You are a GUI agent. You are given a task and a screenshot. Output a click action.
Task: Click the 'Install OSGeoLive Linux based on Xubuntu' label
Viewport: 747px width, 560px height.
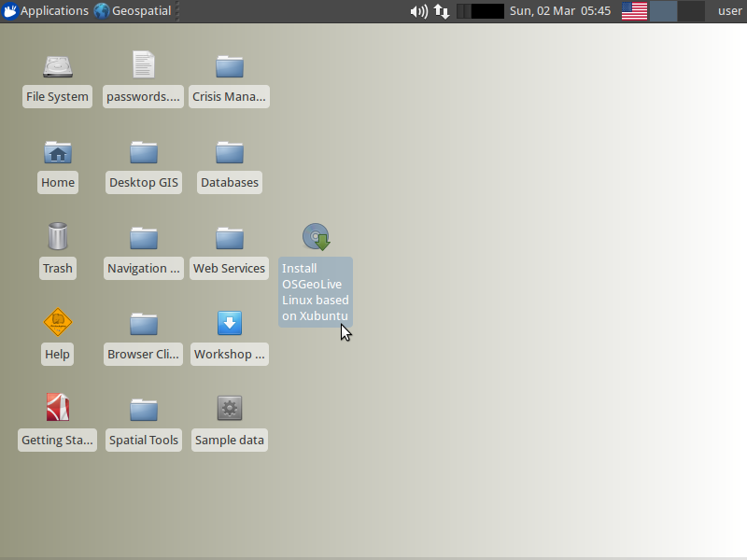coord(316,292)
